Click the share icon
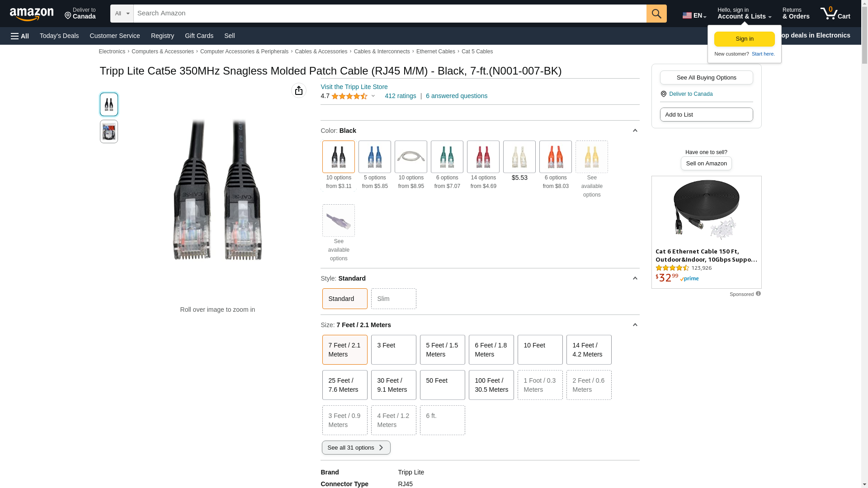 (x=299, y=90)
